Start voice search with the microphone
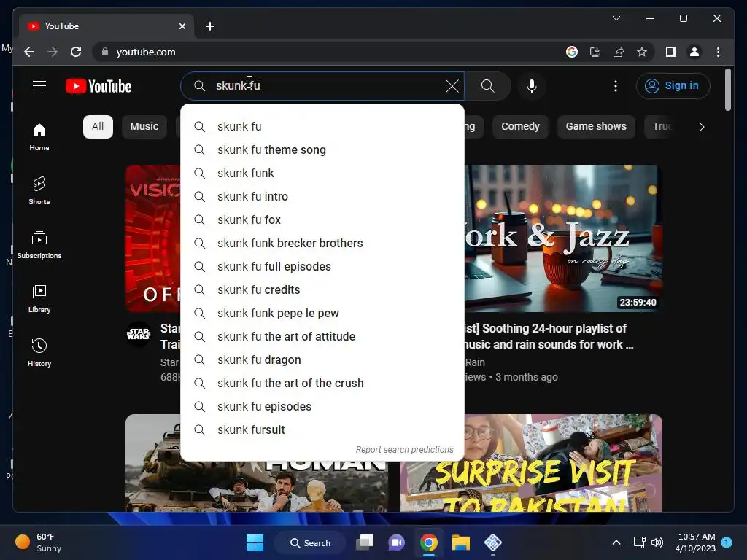This screenshot has width=747, height=560. tap(532, 86)
